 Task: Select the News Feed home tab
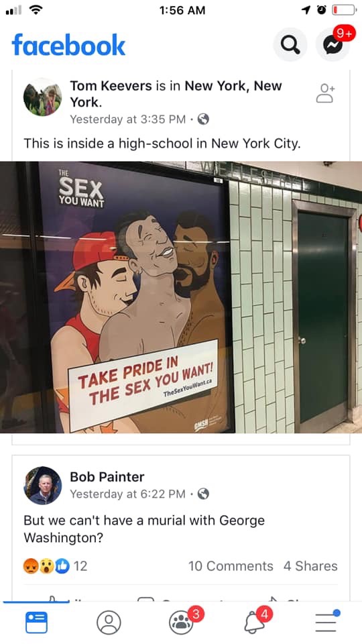click(36, 623)
